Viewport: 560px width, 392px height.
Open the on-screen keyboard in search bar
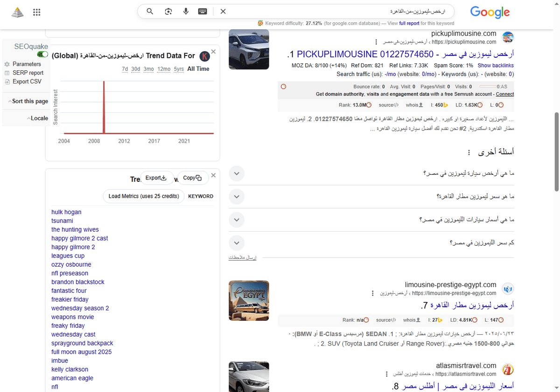[x=202, y=11]
